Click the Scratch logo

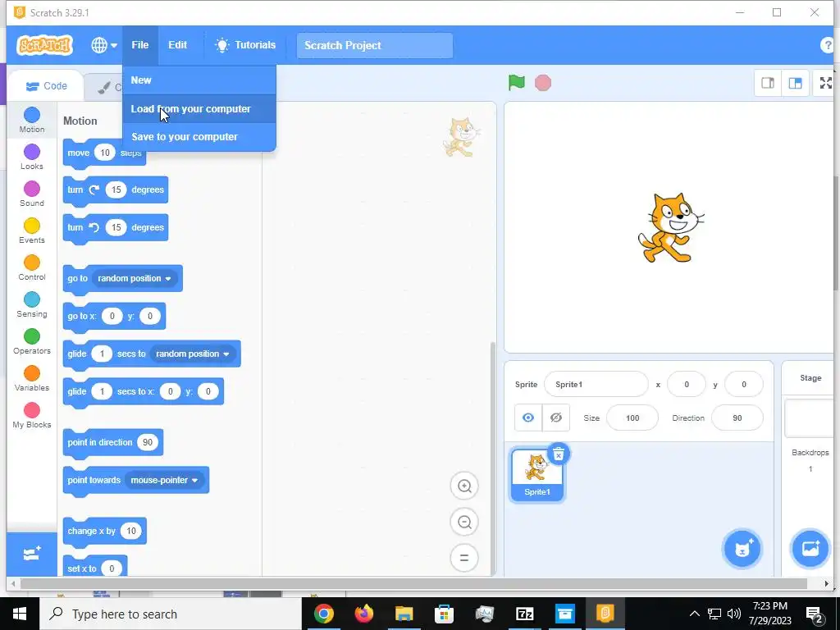coord(45,46)
